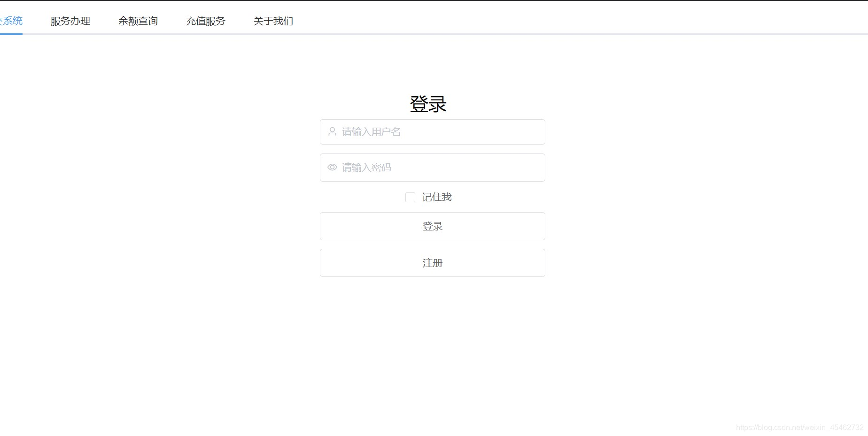
Task: Click the 请输入密码 placeholder text
Action: click(x=368, y=168)
